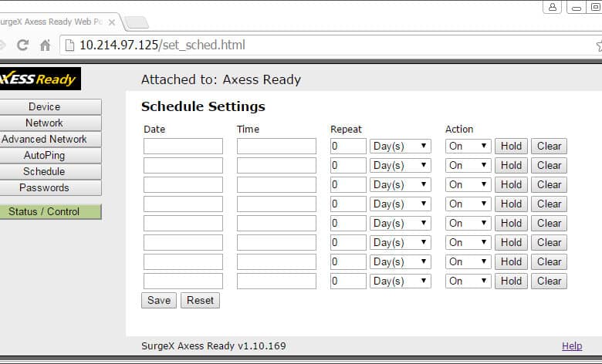
Task: Open the Passwords page
Action: pyautogui.click(x=50, y=187)
